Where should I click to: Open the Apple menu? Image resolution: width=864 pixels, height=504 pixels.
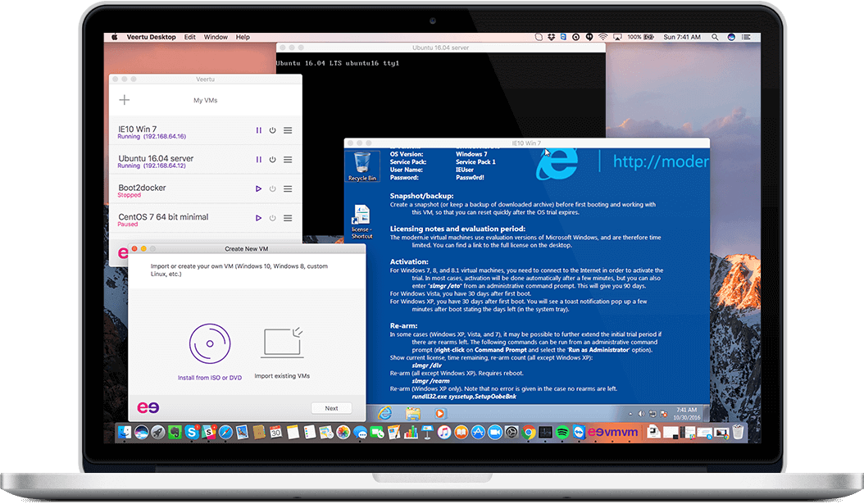[x=115, y=37]
